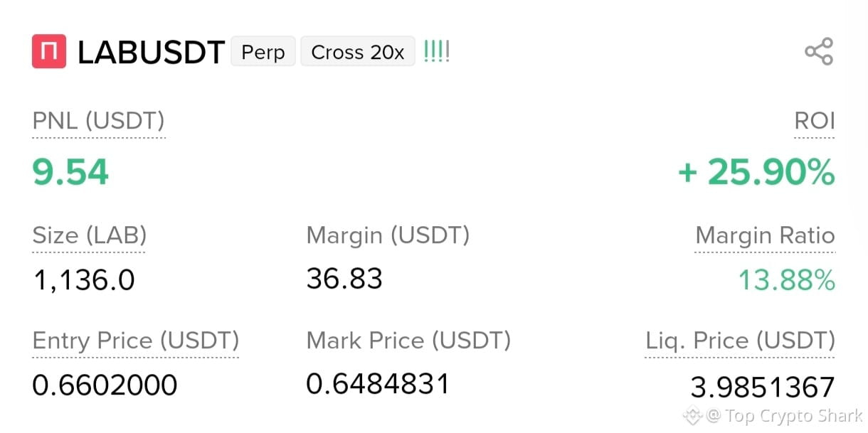Click the Liq. Price (USDT) label
This screenshot has width=868, height=433.
[740, 341]
